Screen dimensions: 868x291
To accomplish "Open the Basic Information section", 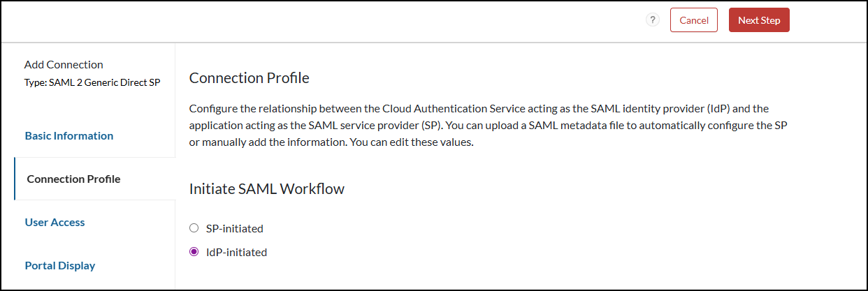I will tap(69, 135).
